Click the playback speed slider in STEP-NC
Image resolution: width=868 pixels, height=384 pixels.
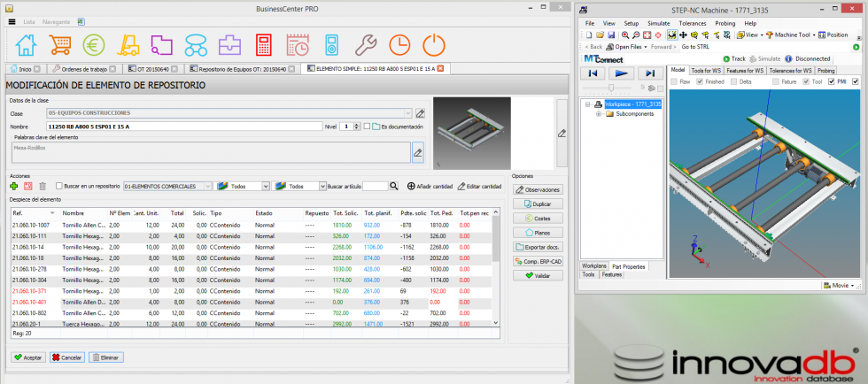click(x=610, y=88)
